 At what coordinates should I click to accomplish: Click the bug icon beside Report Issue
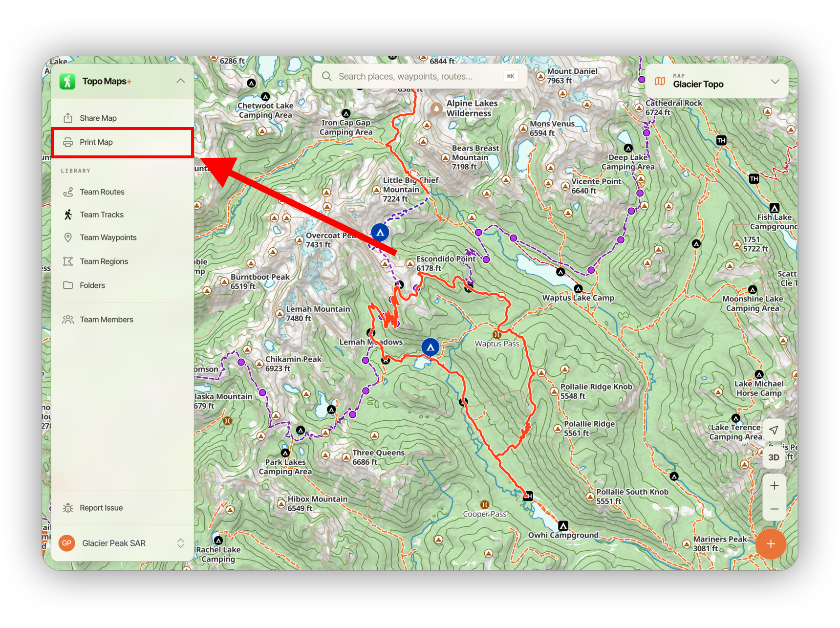pos(68,508)
